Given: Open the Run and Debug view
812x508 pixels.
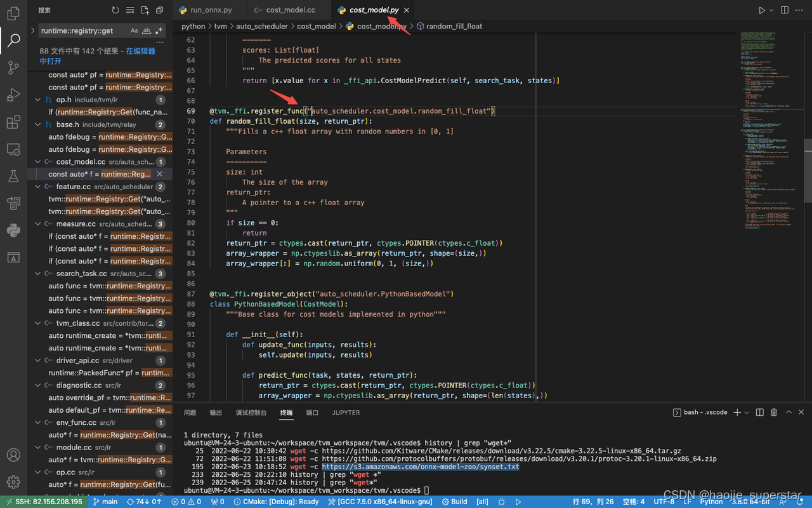Looking at the screenshot, I should 13,95.
